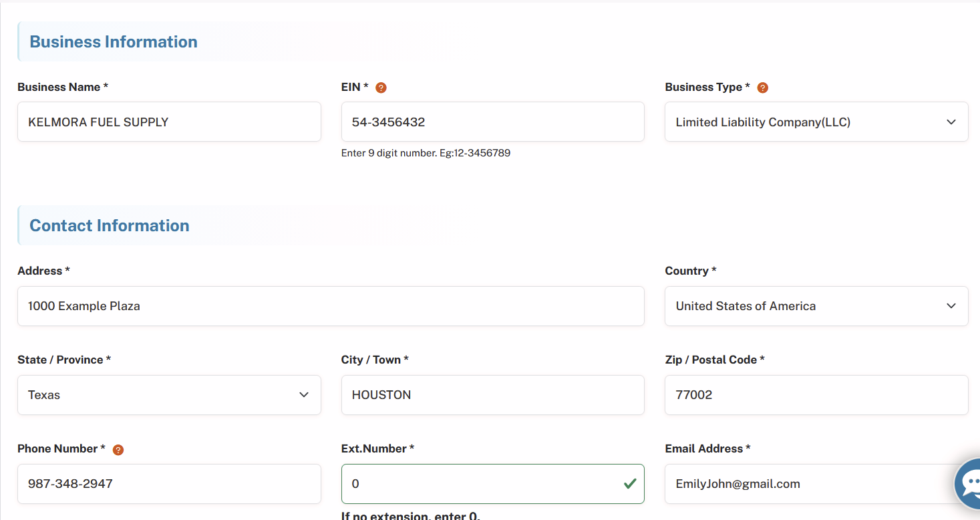Click the 'Business Name *' label
This screenshot has width=980, height=520.
pos(63,87)
